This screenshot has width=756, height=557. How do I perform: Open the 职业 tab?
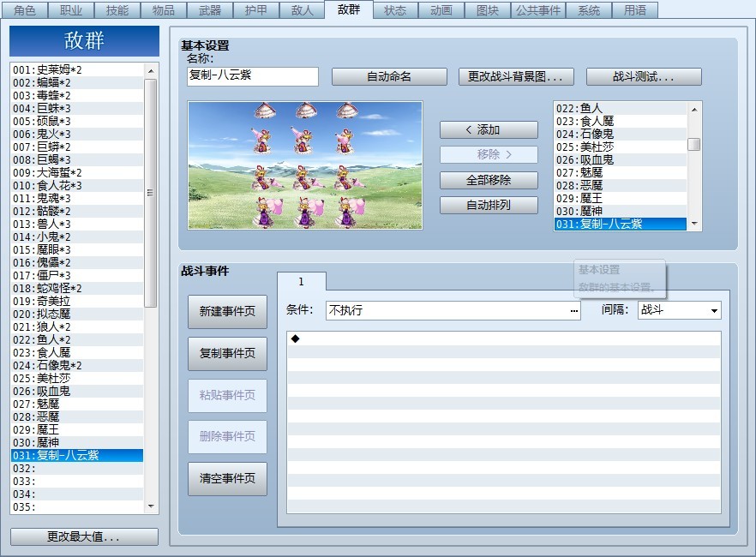pyautogui.click(x=71, y=10)
